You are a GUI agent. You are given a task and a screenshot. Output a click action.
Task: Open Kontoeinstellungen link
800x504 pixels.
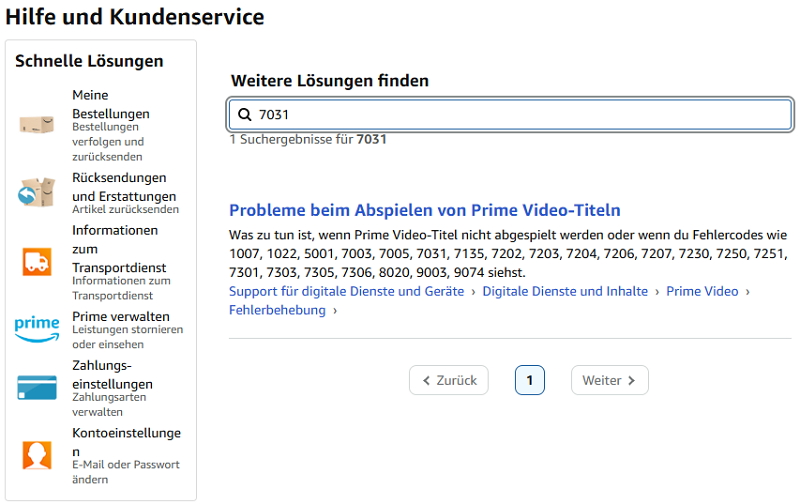127,442
